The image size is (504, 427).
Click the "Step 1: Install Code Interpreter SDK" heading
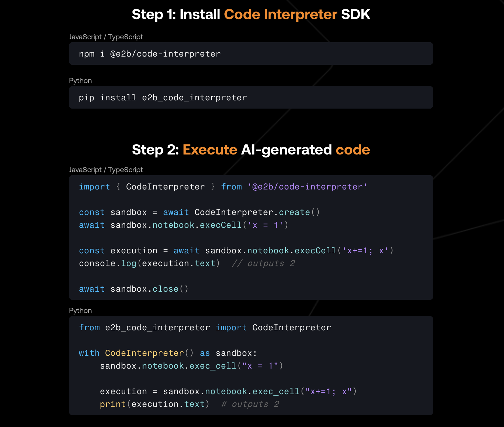coord(251,14)
